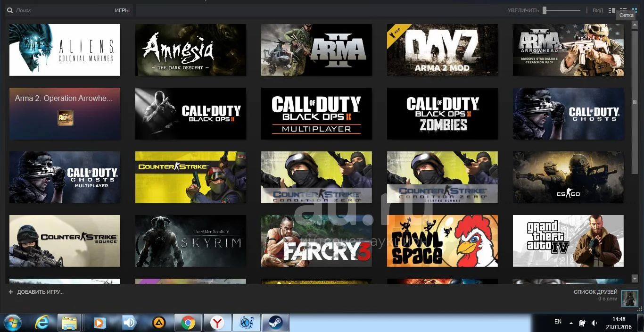Image resolution: width=644 pixels, height=332 pixels.
Task: Switch library to list view icon
Action: 623,10
